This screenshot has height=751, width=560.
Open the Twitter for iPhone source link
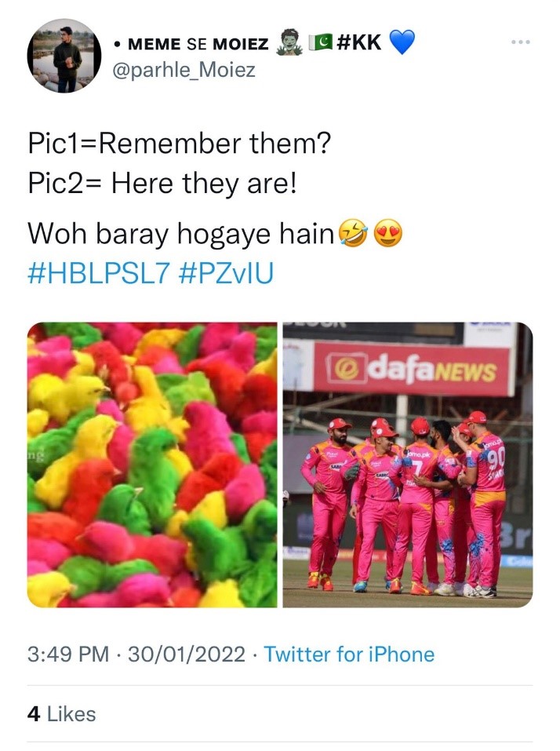point(349,654)
